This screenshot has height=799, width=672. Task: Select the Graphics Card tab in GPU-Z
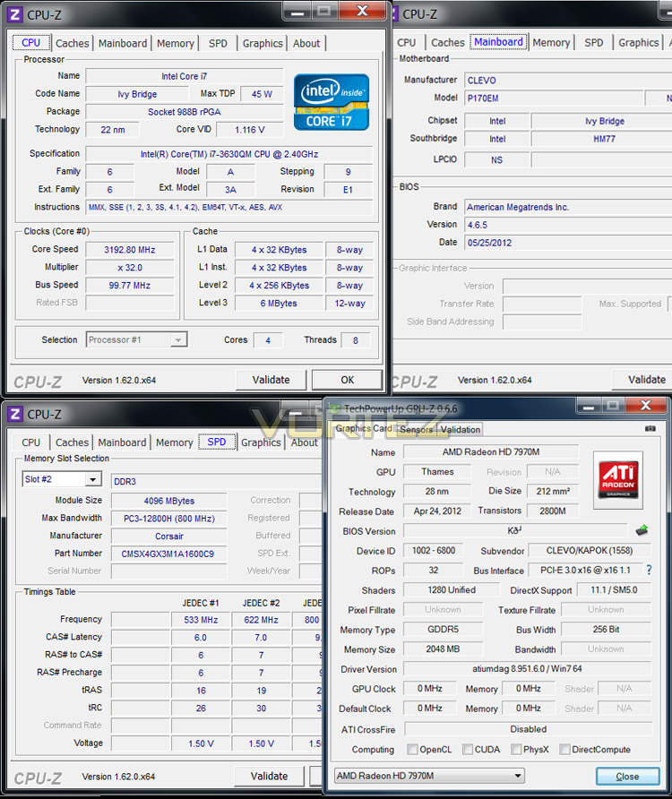[x=364, y=428]
